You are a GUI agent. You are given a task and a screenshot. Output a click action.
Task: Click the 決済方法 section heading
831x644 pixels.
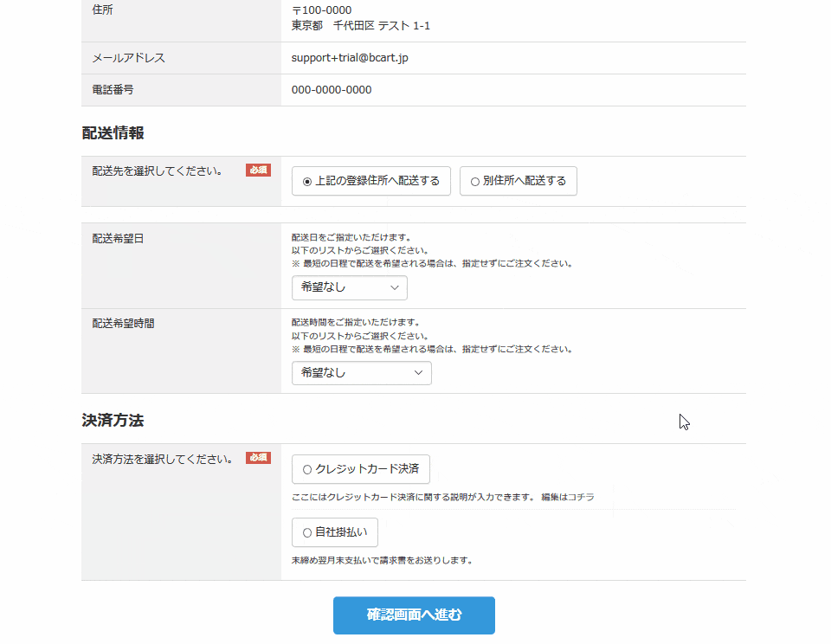[x=113, y=421]
